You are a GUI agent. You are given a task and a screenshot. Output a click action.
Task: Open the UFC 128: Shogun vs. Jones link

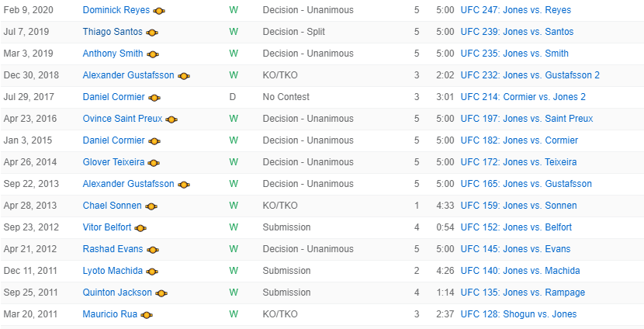click(x=518, y=314)
